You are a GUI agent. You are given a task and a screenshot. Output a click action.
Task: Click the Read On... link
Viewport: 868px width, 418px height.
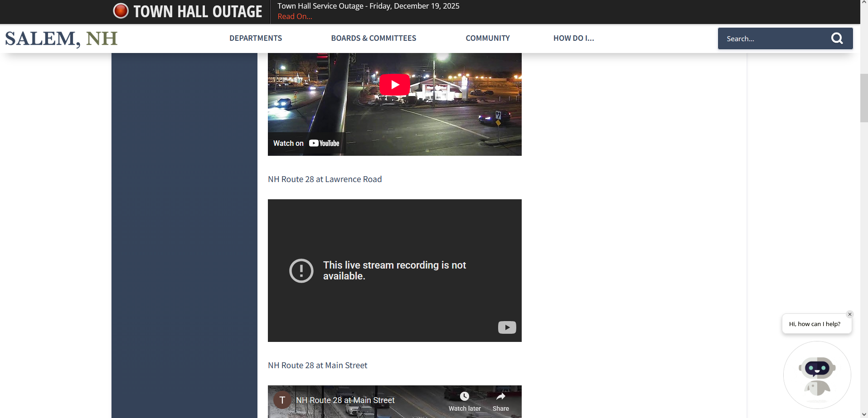(295, 16)
